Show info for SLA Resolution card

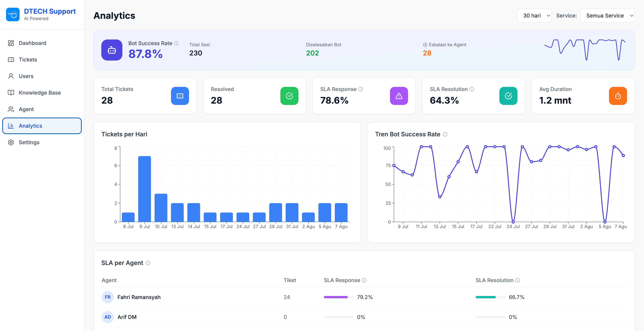coord(472,89)
